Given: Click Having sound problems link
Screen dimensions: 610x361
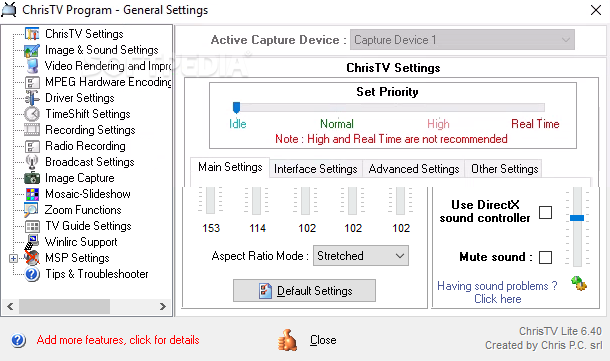Looking at the screenshot, I should (x=498, y=292).
